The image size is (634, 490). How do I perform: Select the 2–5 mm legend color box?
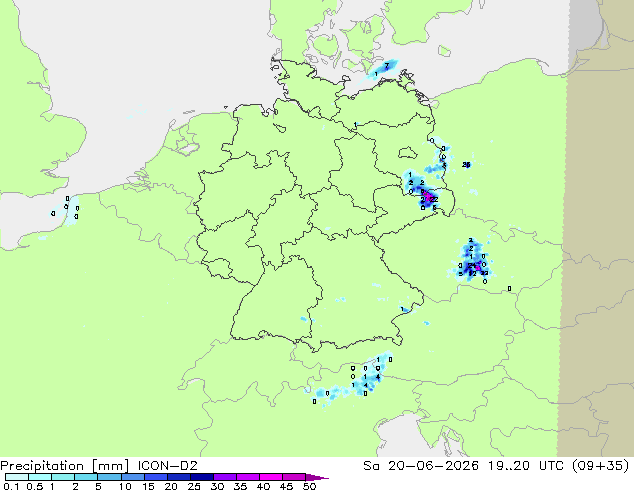(x=86, y=477)
